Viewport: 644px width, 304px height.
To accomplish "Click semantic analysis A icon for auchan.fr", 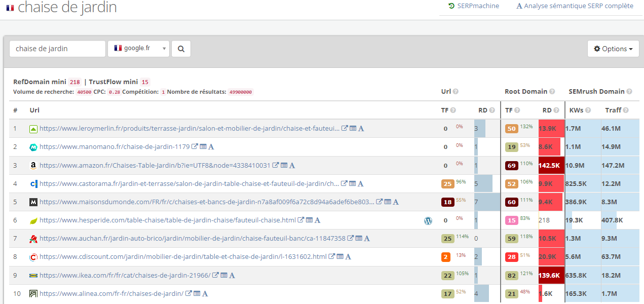I will tap(367, 238).
